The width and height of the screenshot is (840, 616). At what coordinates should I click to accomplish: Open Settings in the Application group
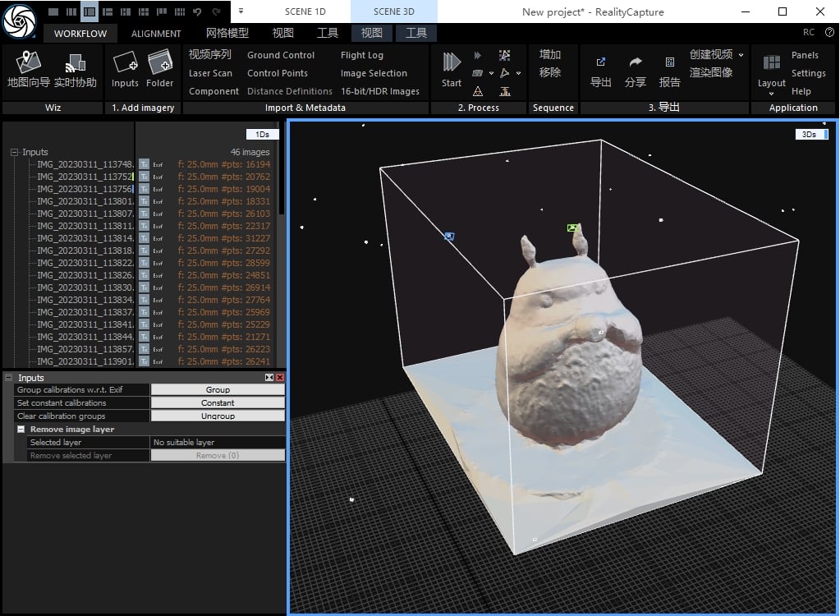[x=808, y=73]
